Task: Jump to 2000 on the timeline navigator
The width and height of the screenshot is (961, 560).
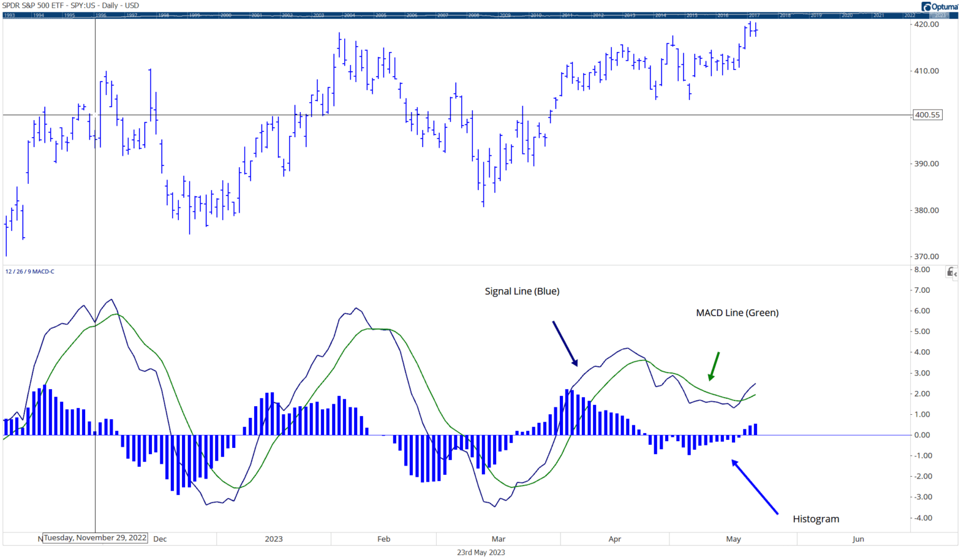Action: pos(226,15)
